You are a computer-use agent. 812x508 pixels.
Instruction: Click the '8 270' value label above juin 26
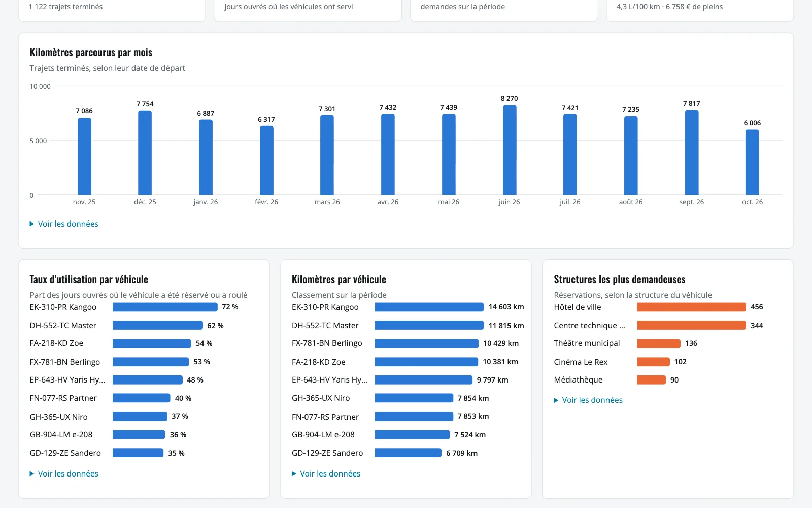tap(510, 98)
